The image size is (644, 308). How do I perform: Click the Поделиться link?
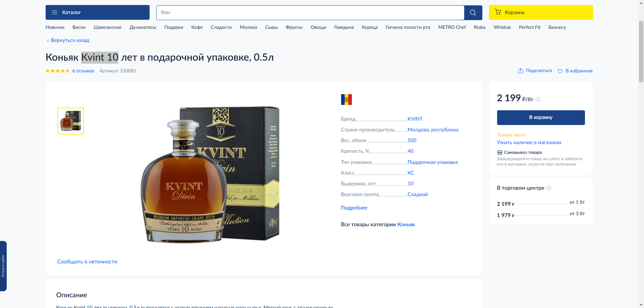tap(539, 70)
